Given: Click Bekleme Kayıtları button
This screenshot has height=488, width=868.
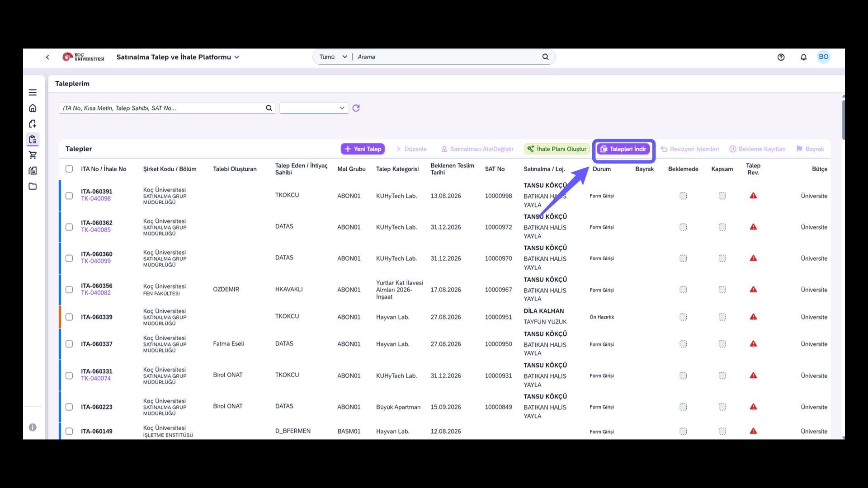Looking at the screenshot, I should tap(757, 149).
